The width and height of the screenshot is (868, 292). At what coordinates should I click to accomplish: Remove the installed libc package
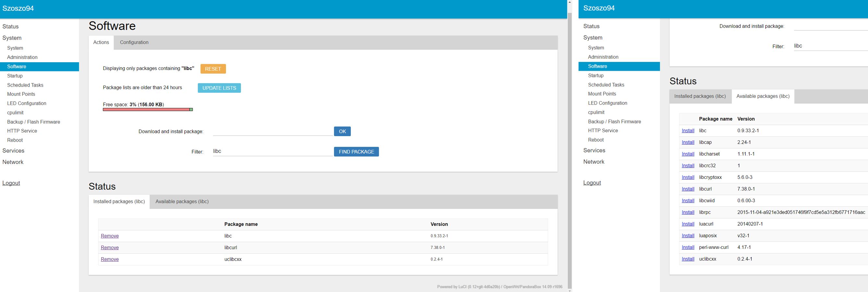(x=110, y=236)
